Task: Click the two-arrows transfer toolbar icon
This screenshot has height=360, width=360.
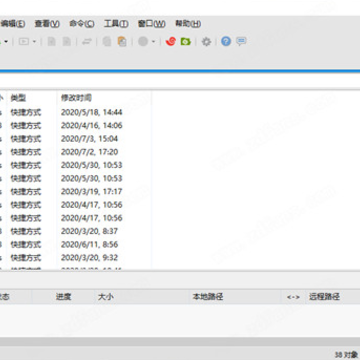Action: [87, 42]
